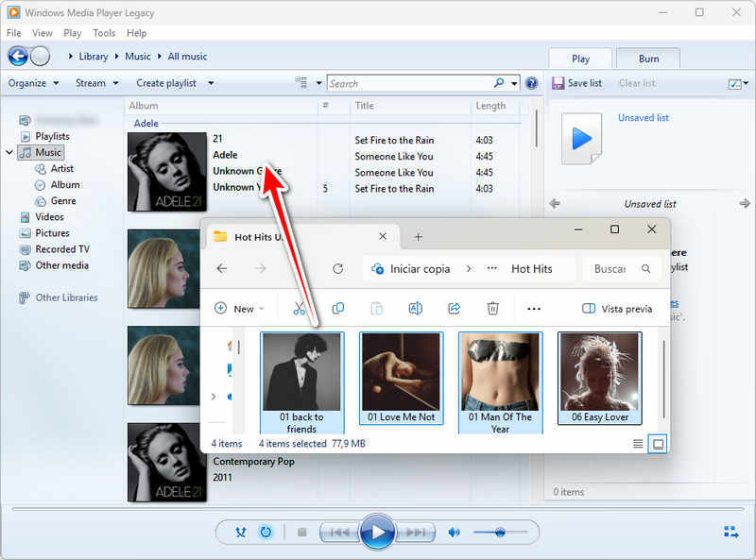756x560 pixels.
Task: Open the Organize dropdown menu
Action: [33, 83]
